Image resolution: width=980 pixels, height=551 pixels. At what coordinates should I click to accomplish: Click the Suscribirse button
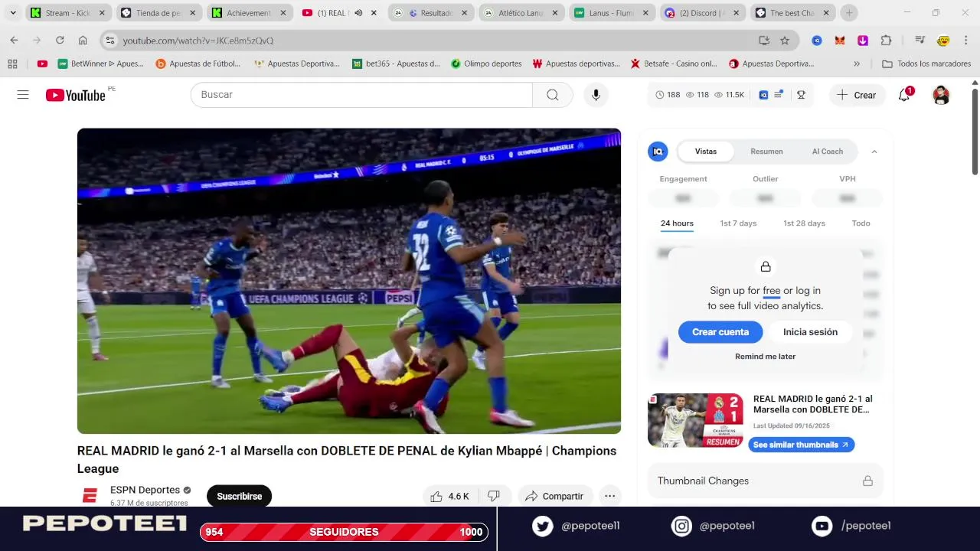(x=239, y=496)
